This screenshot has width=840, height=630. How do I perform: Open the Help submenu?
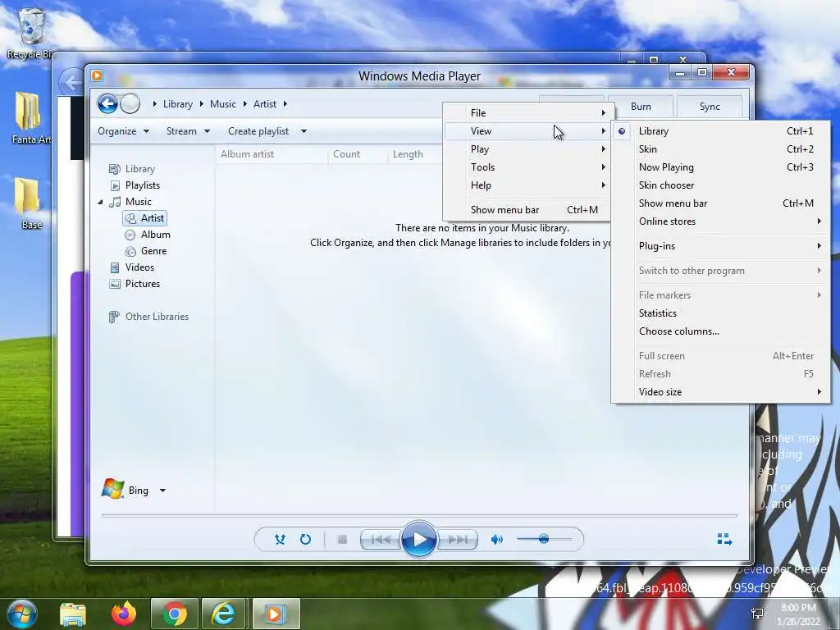pyautogui.click(x=527, y=185)
